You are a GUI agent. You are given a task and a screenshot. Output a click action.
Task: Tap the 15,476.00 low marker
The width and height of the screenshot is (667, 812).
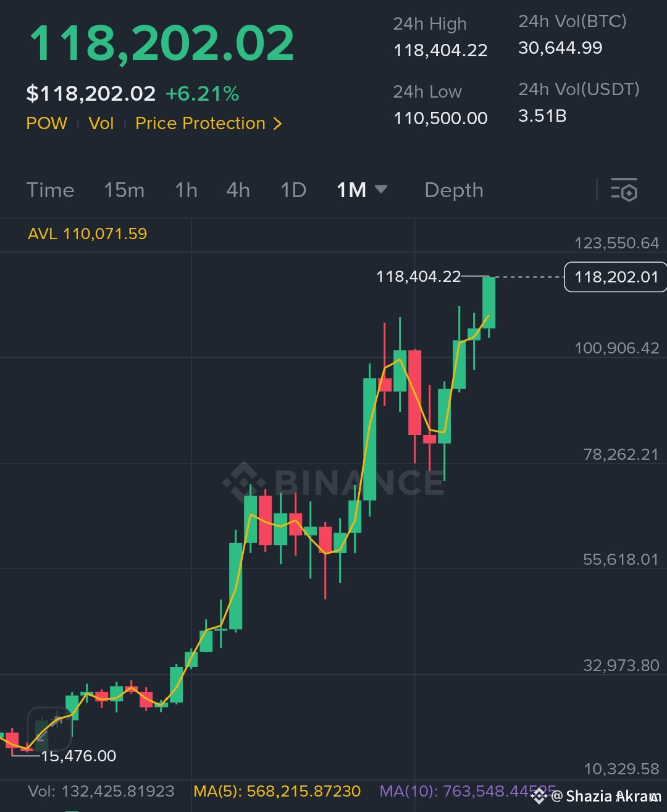pos(78,756)
